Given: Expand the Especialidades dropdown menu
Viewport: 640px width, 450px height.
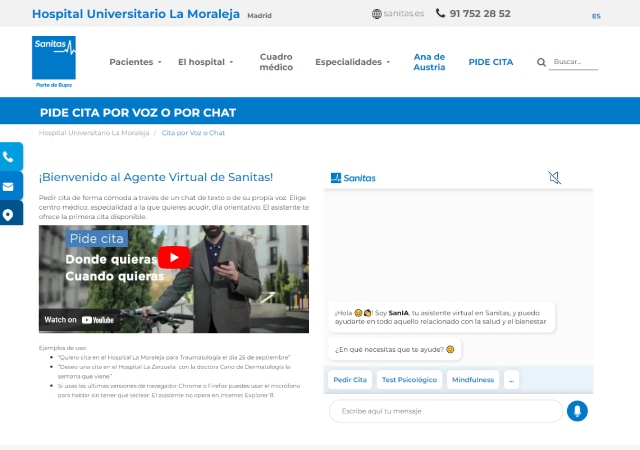Looking at the screenshot, I should (x=353, y=62).
